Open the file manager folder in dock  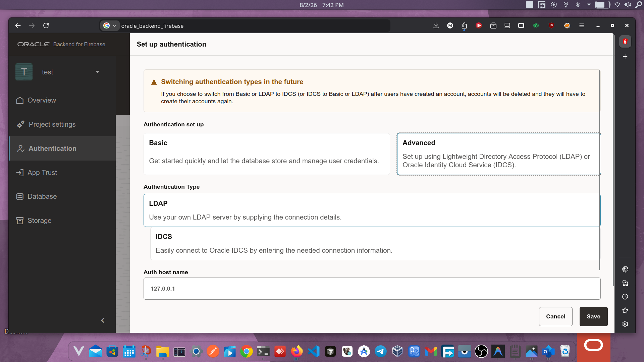click(x=162, y=351)
